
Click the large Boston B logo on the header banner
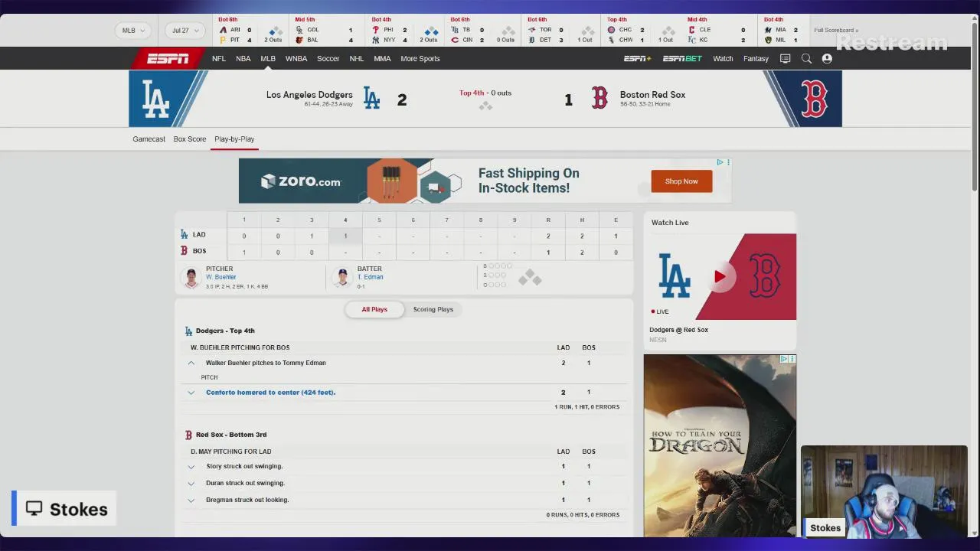coord(815,99)
